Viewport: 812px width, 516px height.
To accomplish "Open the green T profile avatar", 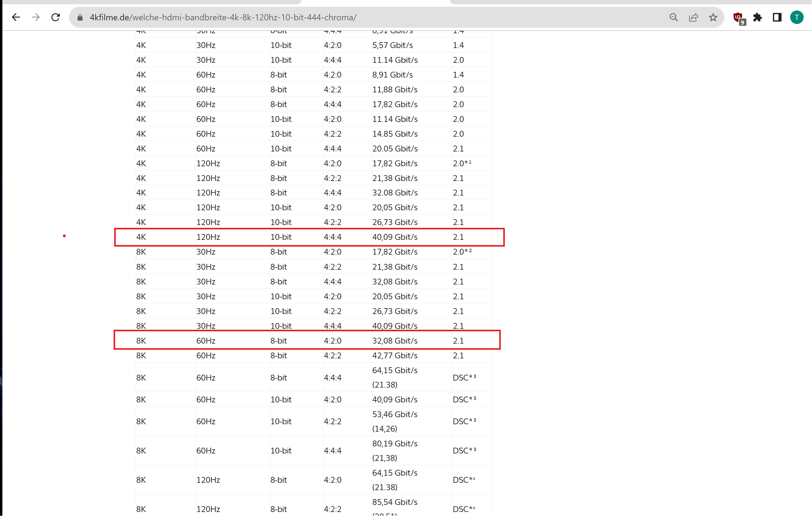I will coord(797,17).
